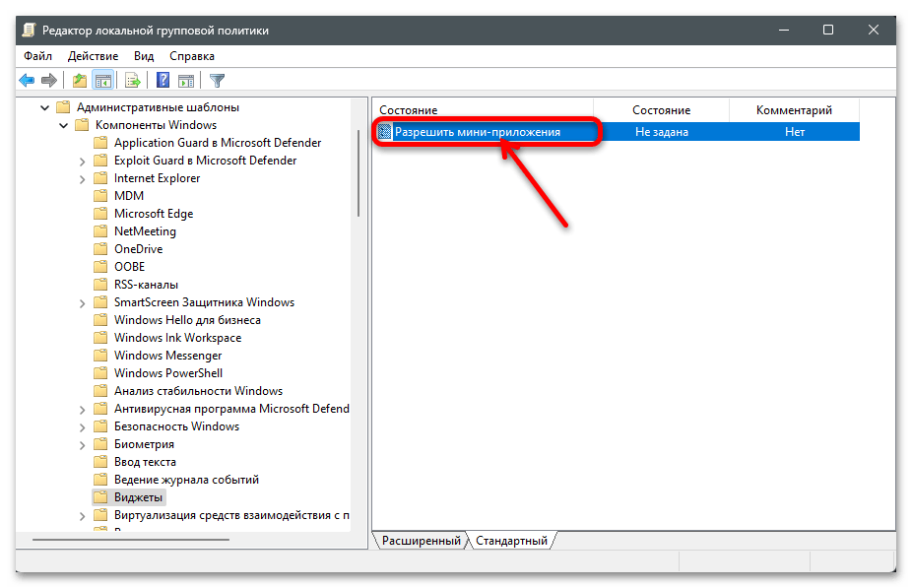Sort by second Состояние column header
Screen dimensions: 912x588
coord(661,110)
